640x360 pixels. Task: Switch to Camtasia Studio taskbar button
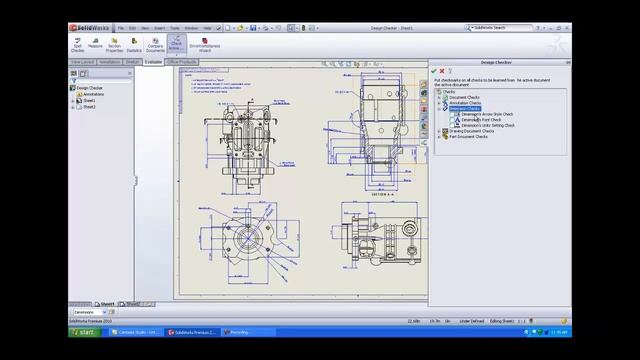pyautogui.click(x=136, y=332)
